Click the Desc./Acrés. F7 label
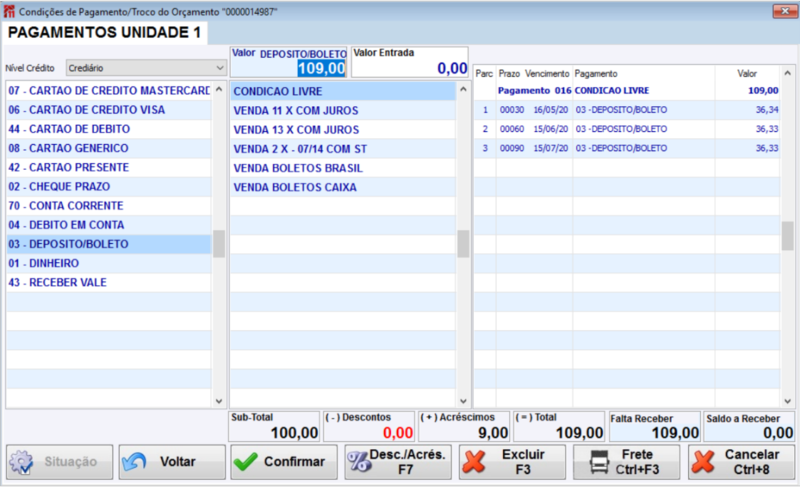 [407, 462]
